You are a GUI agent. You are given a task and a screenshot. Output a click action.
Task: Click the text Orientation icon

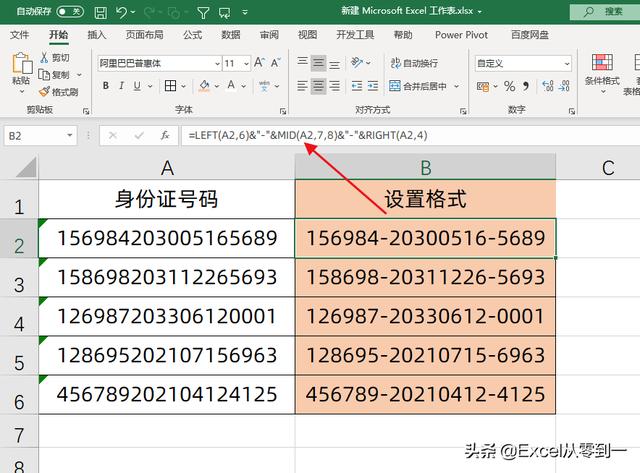pos(357,62)
